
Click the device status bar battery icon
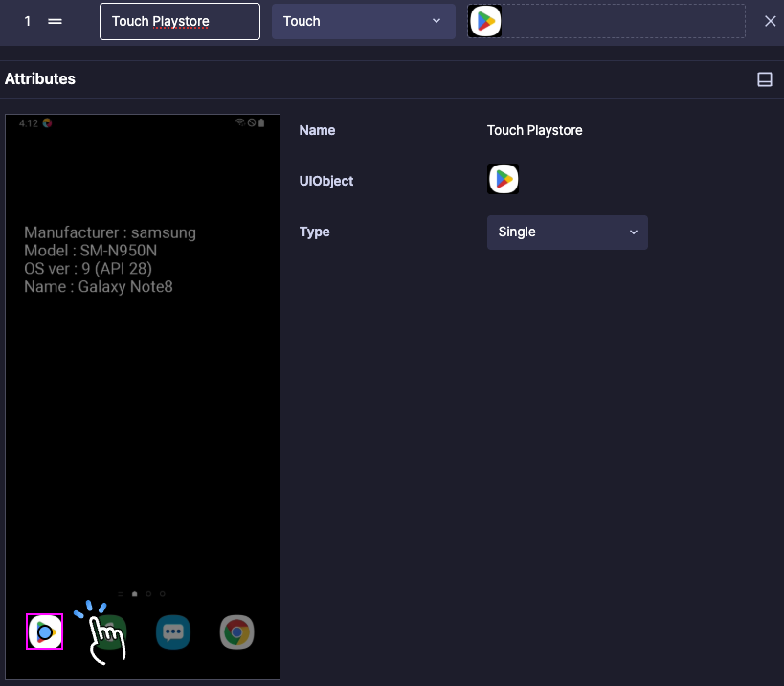pyautogui.click(x=261, y=122)
